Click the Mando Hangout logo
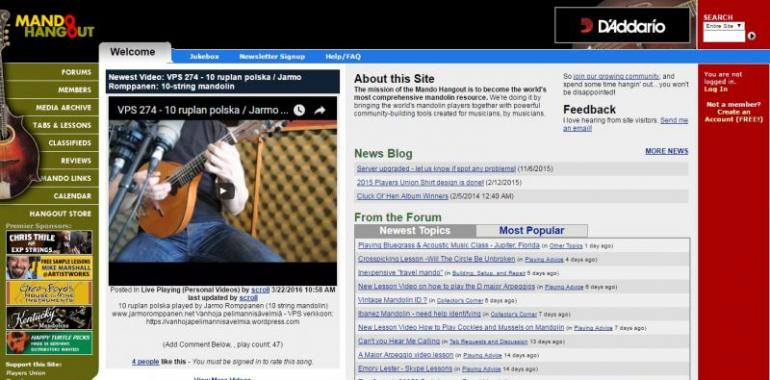Image resolution: width=770 pixels, height=380 pixels. tap(54, 26)
